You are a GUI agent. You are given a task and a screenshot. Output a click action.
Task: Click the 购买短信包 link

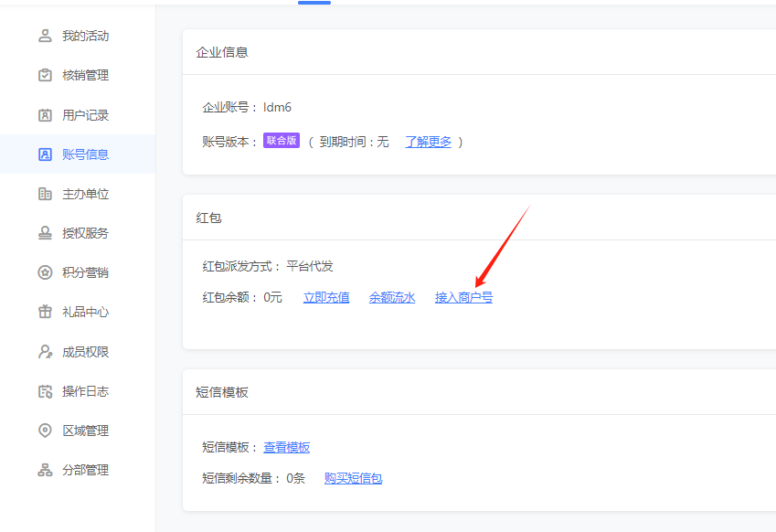(353, 478)
